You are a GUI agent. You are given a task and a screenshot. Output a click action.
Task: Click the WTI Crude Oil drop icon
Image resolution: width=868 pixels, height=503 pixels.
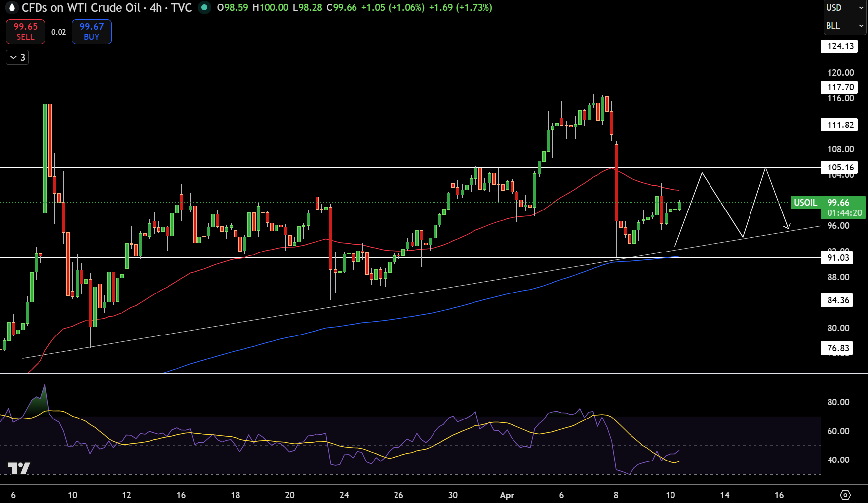pyautogui.click(x=12, y=8)
